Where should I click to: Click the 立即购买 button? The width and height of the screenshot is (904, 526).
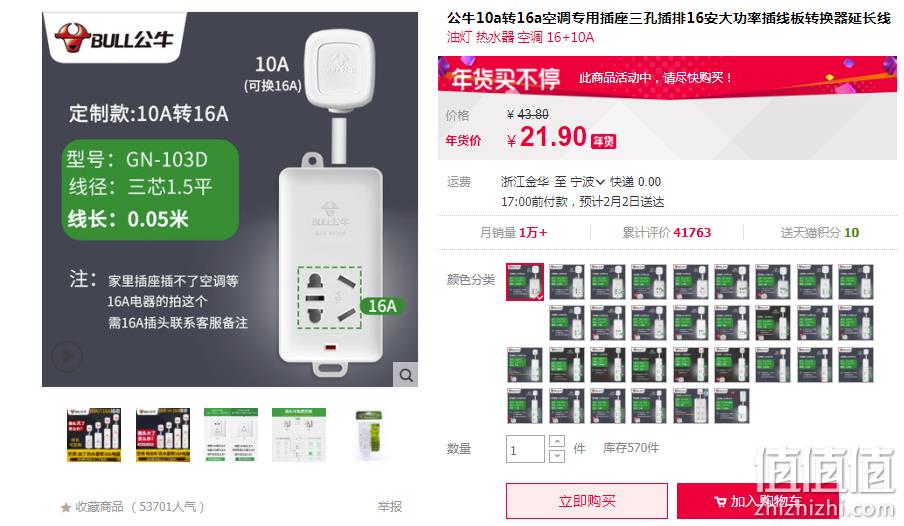(587, 501)
